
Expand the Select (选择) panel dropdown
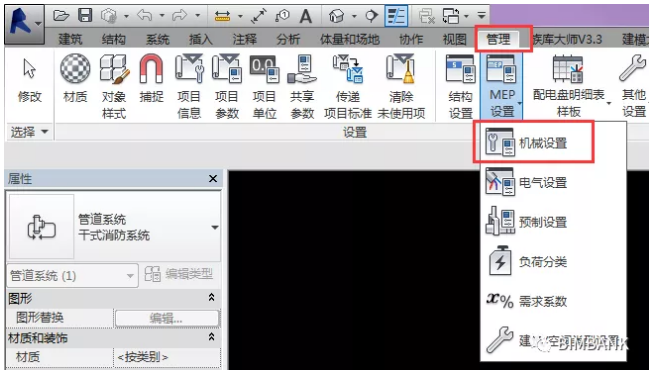[29, 132]
